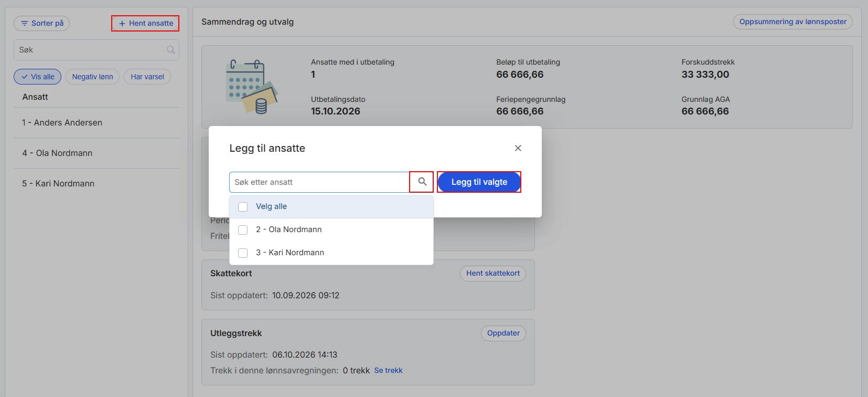Click the Ansatte med i utbetaling count 1

coord(313,74)
